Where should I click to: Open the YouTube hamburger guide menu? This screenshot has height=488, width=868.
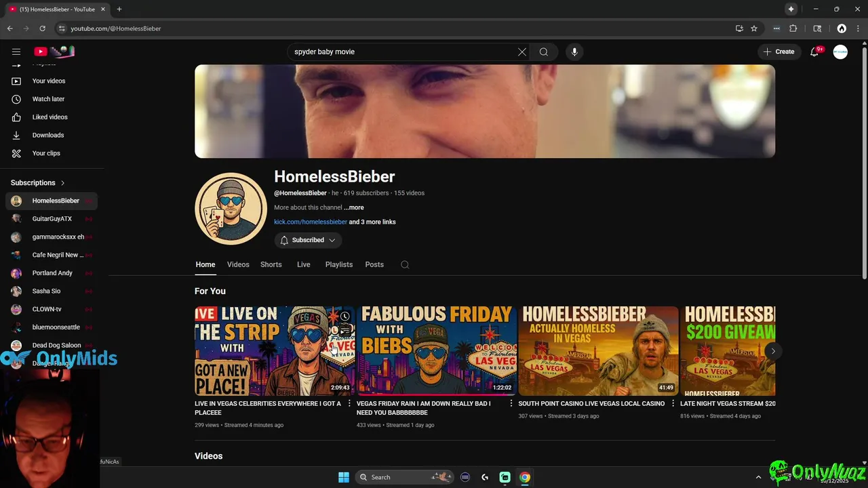(16, 52)
